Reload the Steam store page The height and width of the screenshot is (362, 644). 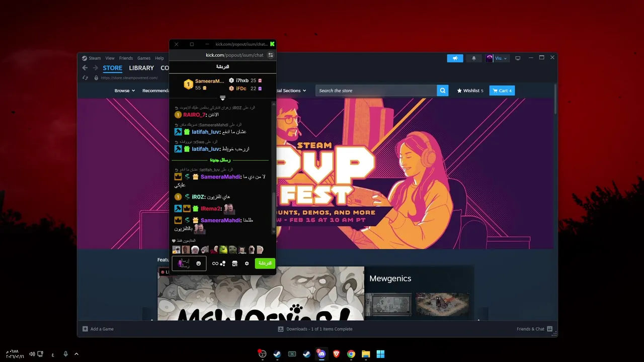[85, 78]
